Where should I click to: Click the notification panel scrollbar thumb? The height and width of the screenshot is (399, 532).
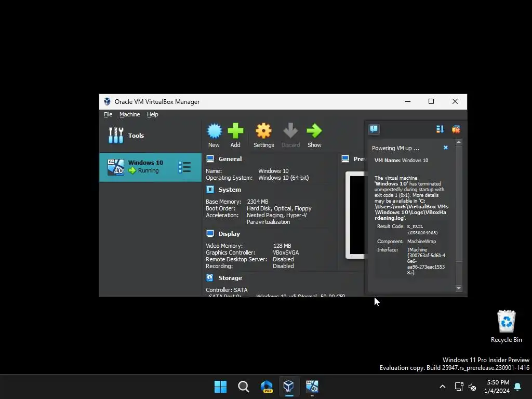[459, 204]
